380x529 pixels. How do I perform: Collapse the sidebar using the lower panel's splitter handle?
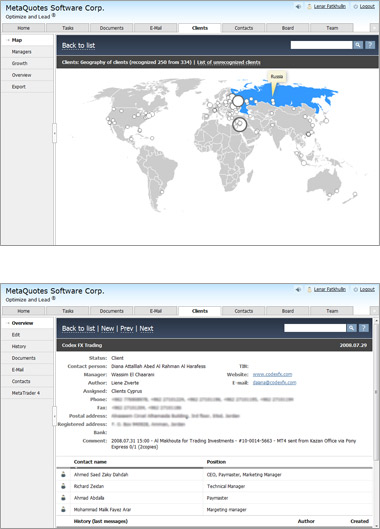(x=54, y=416)
